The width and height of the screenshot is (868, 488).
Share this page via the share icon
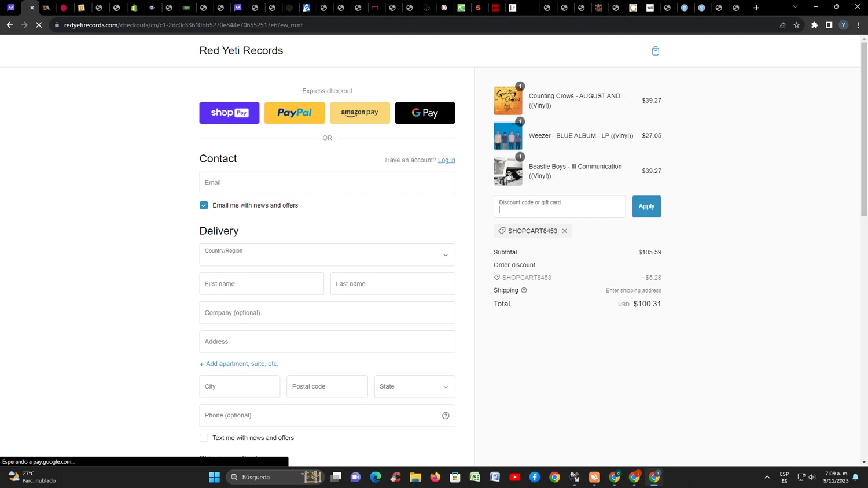click(782, 25)
